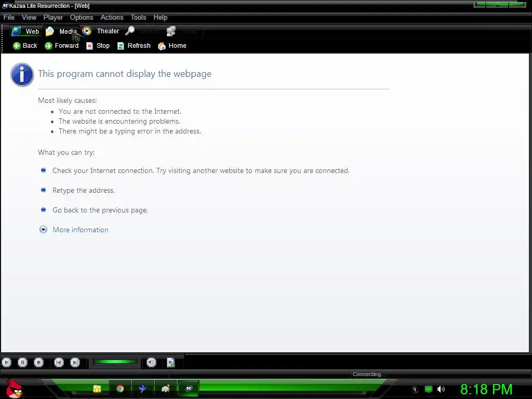Stop playback in the media player bar
The width and height of the screenshot is (532, 399).
(38, 362)
